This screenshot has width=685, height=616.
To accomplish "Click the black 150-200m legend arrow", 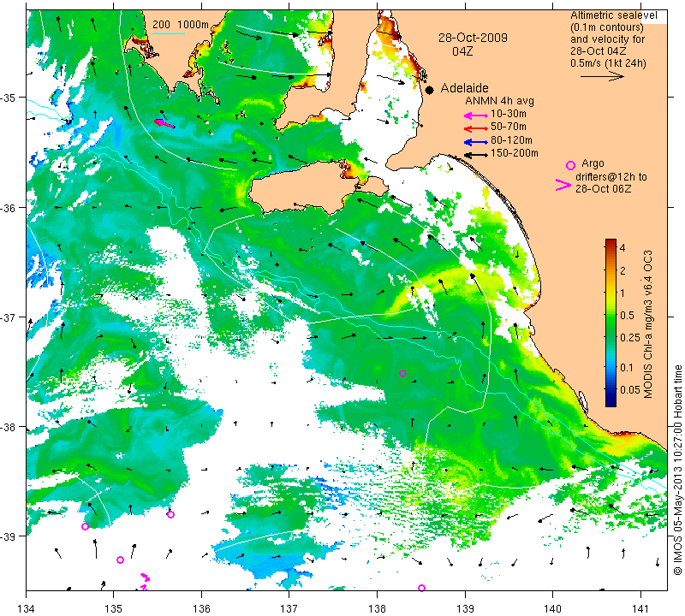I will pyautogui.click(x=475, y=155).
